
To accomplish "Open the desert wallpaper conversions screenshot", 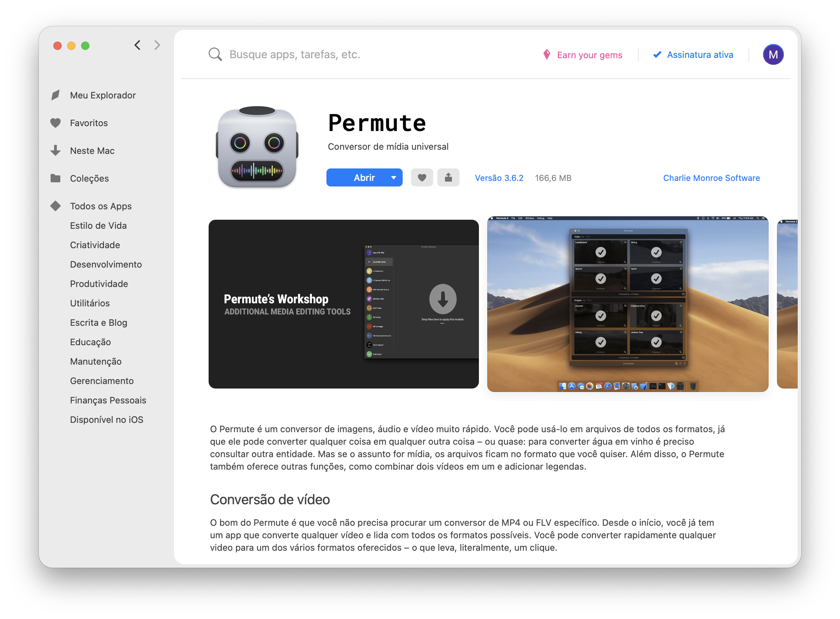I will (628, 304).
